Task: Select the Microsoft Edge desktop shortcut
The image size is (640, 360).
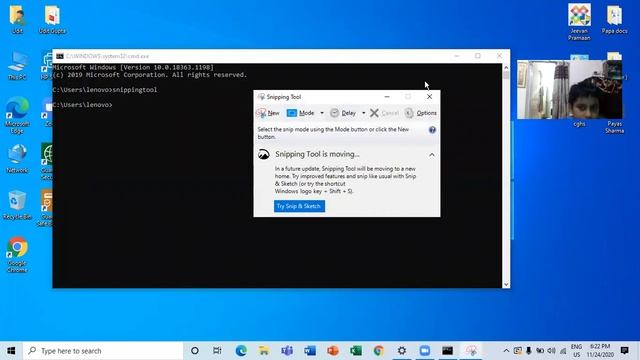Action: (x=17, y=115)
